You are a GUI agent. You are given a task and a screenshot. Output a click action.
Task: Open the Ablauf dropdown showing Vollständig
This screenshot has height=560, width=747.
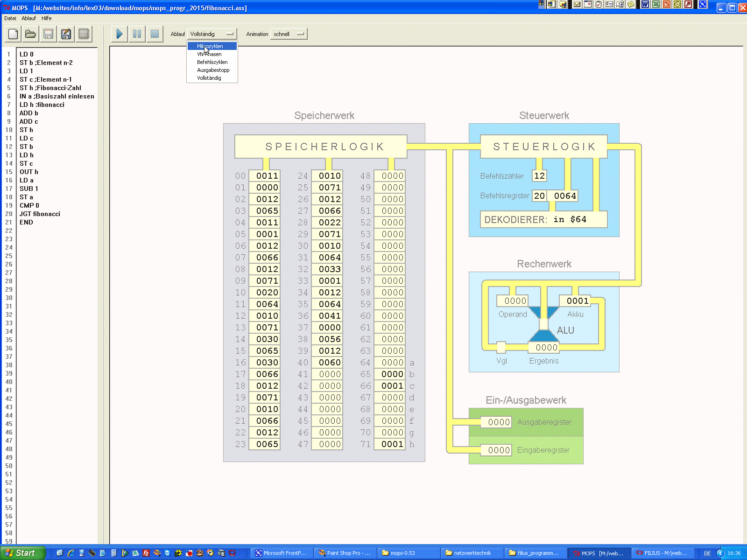click(212, 34)
